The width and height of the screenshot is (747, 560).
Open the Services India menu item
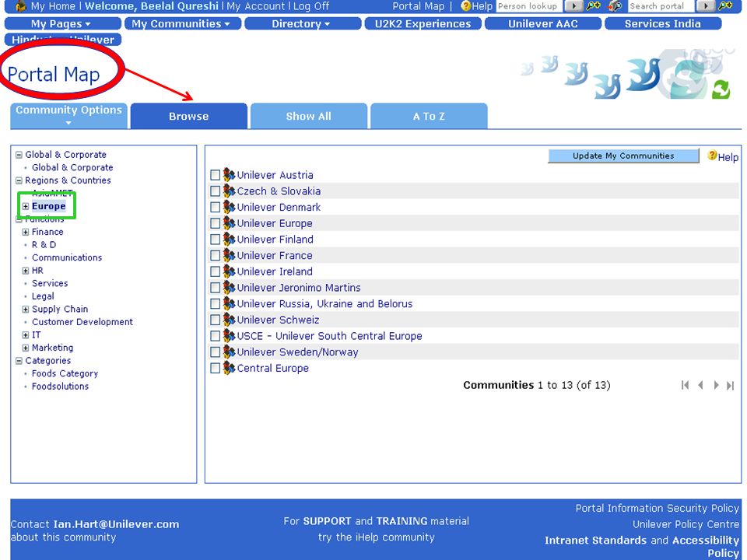[663, 23]
